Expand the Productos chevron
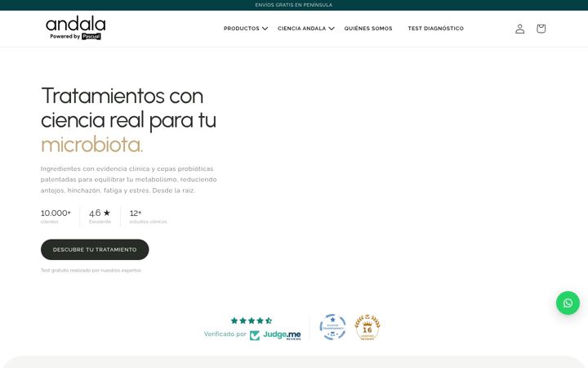 [265, 29]
